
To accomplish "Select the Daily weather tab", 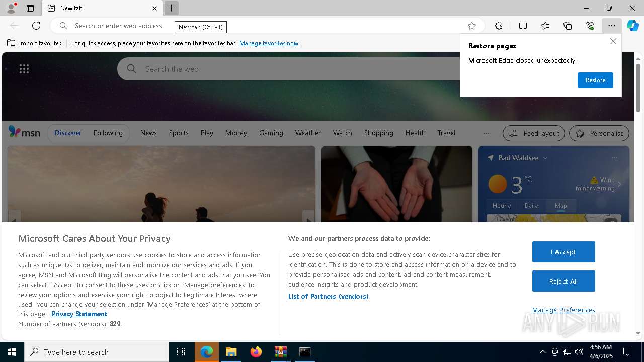I will point(531,205).
